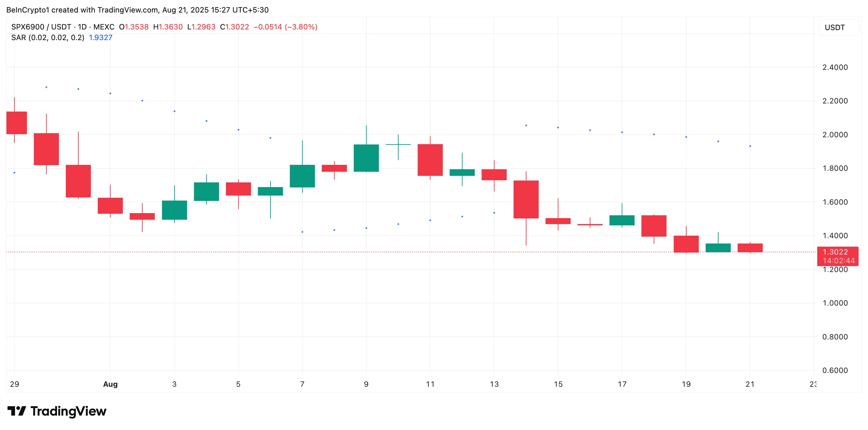Open the USDT currency selector
The image size is (868, 430).
[835, 28]
